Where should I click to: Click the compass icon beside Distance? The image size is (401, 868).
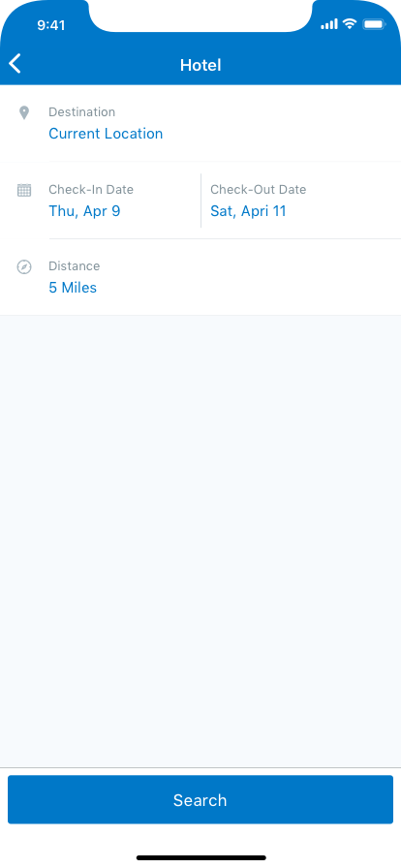point(24,266)
